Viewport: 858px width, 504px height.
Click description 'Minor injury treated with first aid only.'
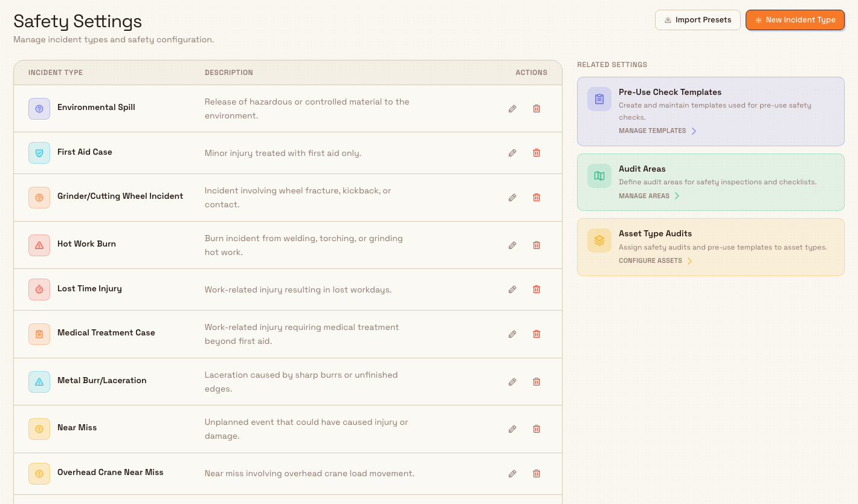pyautogui.click(x=283, y=153)
